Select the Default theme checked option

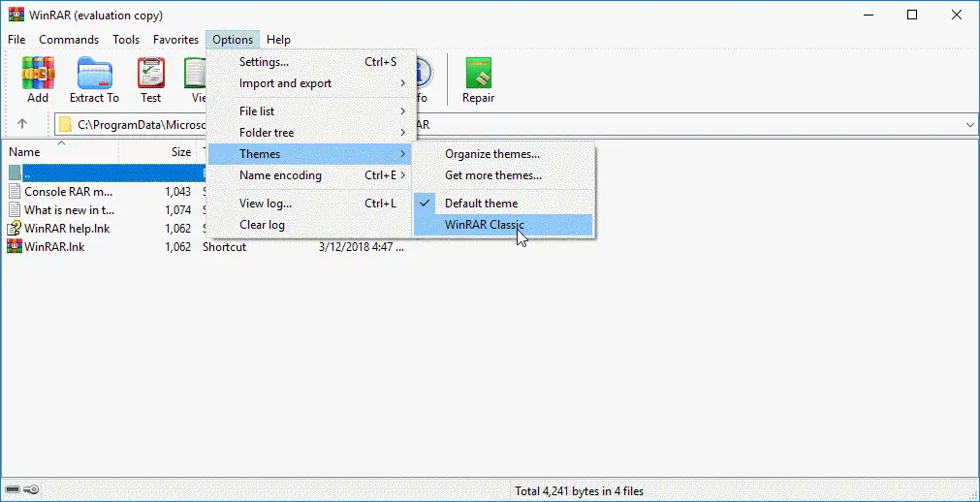502,204
